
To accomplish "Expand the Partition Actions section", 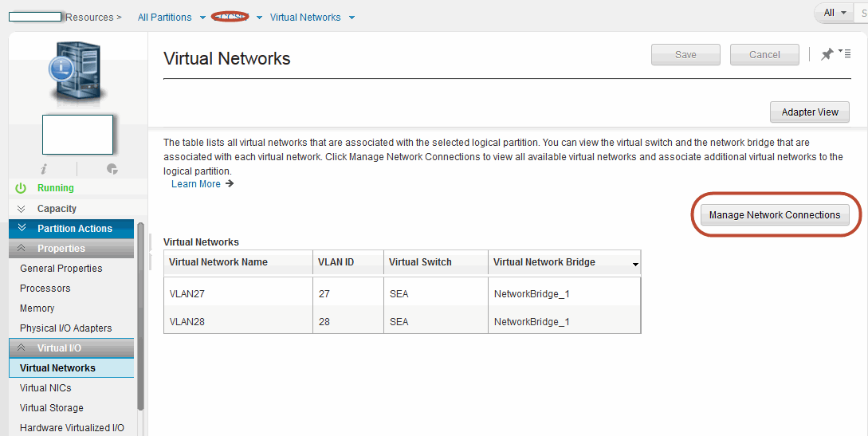I will (x=22, y=229).
